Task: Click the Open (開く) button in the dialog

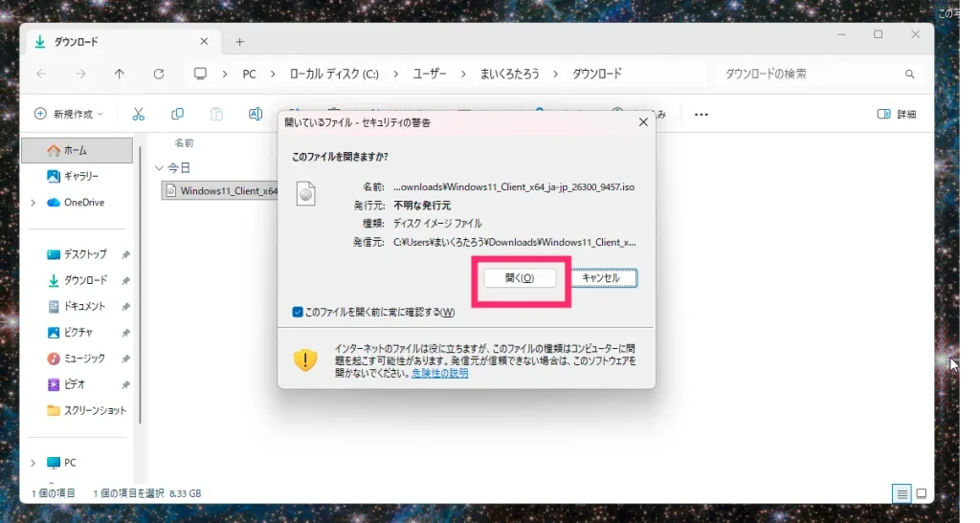Action: [520, 277]
